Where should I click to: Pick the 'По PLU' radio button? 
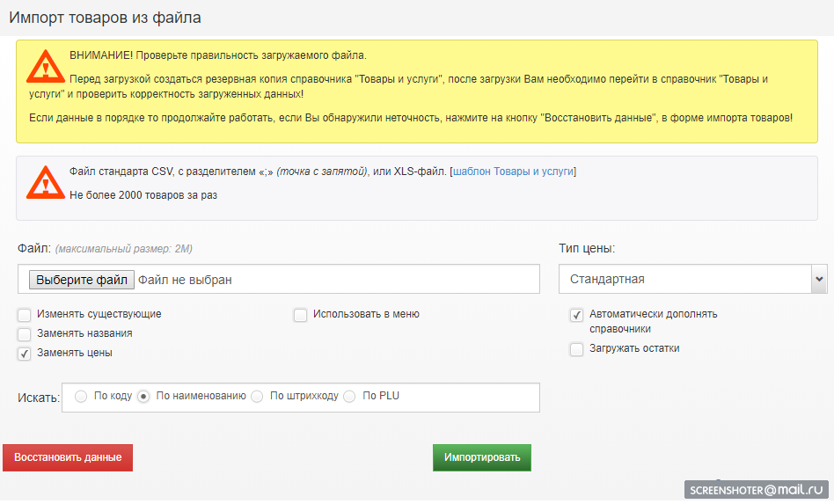pos(350,397)
